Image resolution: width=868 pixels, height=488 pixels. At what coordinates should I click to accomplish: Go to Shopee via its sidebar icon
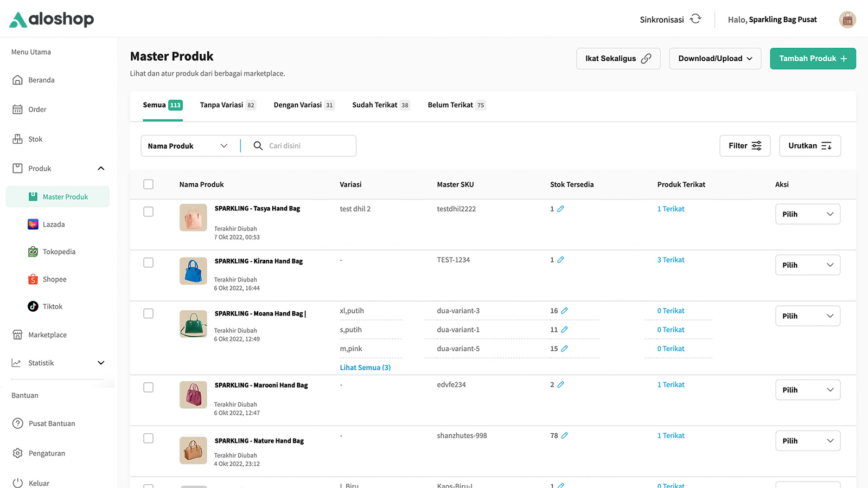pyautogui.click(x=33, y=279)
